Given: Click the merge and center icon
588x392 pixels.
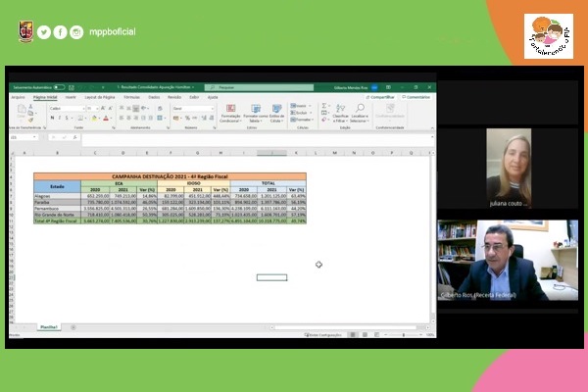Looking at the screenshot, I should tap(160, 118).
